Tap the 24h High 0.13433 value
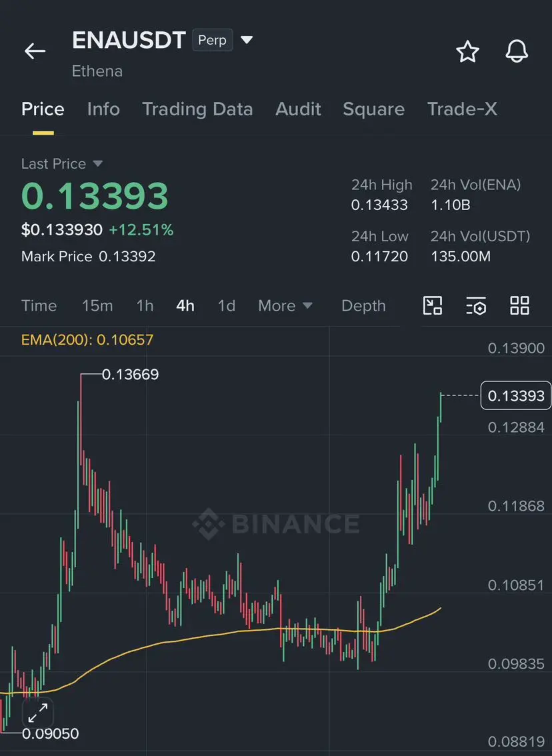This screenshot has height=756, width=552. pos(379,205)
